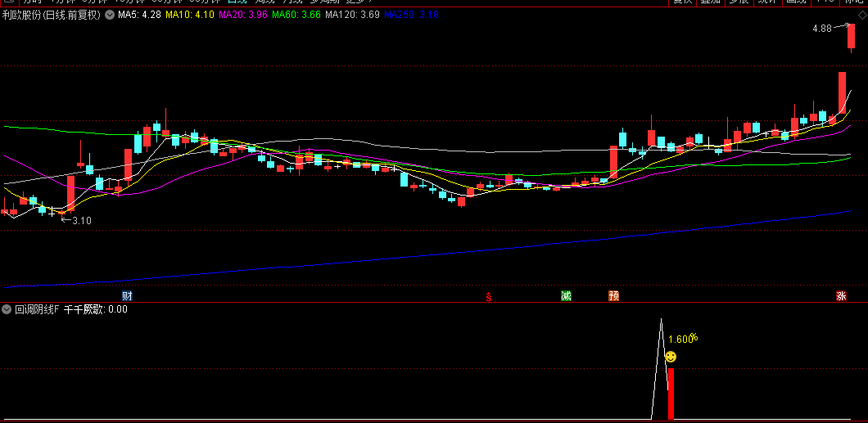Click the 回调阴线F indicator name
Screen dimensions: 868x423
[37, 309]
